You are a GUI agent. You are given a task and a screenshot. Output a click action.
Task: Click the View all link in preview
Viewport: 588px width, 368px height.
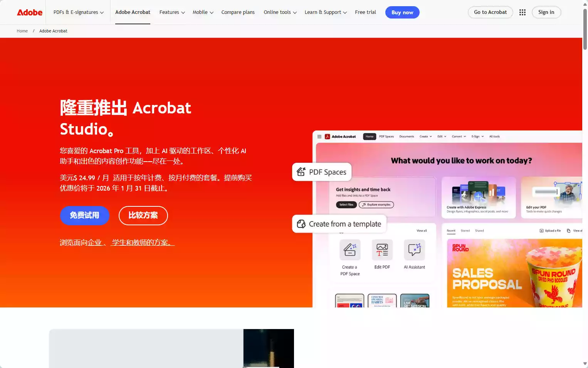click(x=422, y=231)
